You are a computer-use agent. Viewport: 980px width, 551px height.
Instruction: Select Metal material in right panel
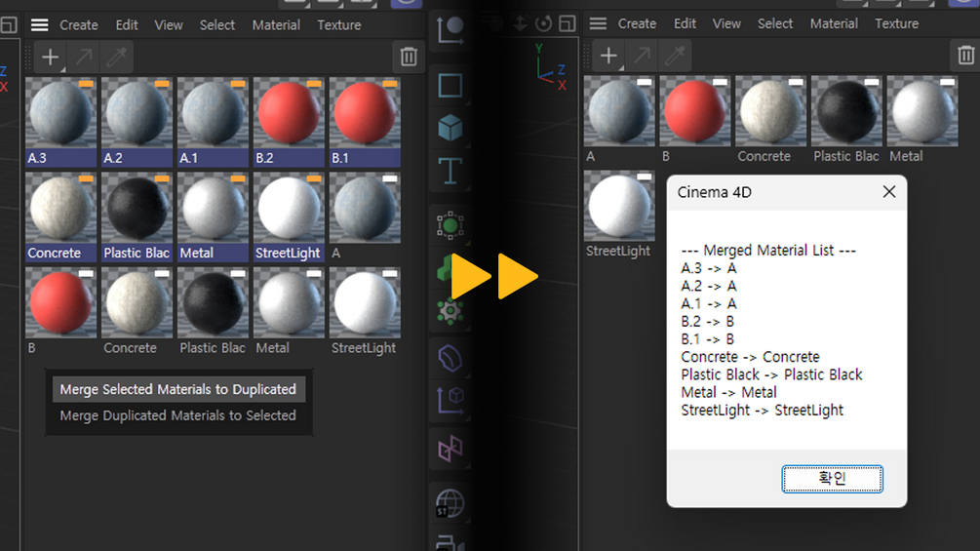coord(922,111)
